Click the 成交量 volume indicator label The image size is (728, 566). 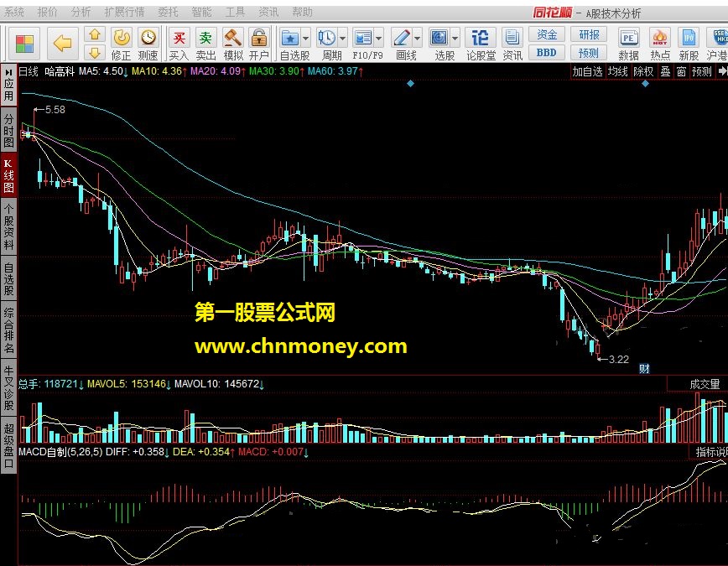click(x=705, y=384)
